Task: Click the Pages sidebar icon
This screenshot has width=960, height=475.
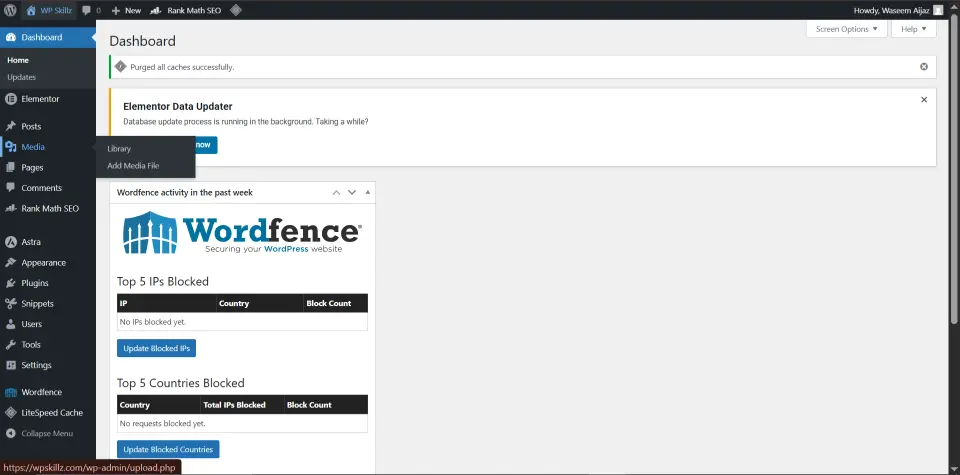Action: [x=10, y=167]
